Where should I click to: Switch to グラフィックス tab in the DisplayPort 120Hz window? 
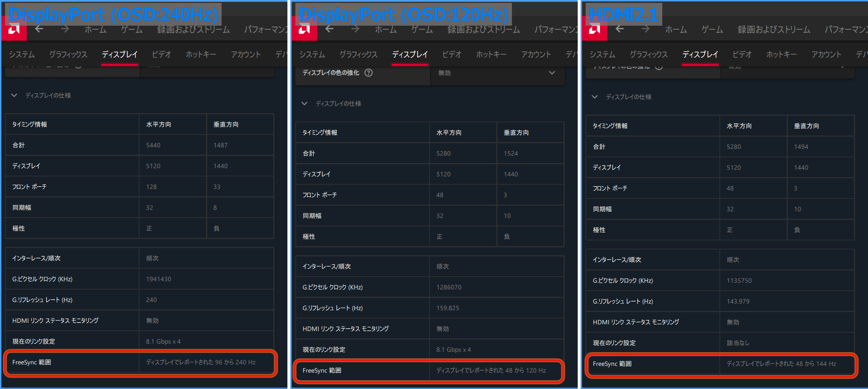click(x=359, y=55)
